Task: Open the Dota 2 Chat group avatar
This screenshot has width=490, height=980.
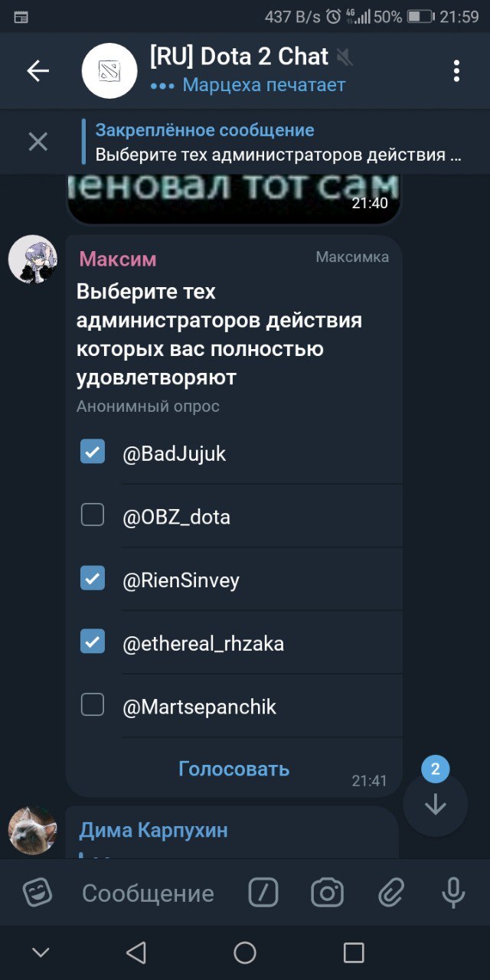Action: (x=109, y=71)
